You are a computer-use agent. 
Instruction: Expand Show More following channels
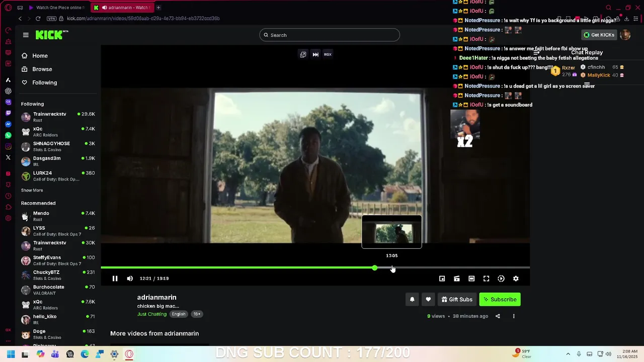coord(32,191)
